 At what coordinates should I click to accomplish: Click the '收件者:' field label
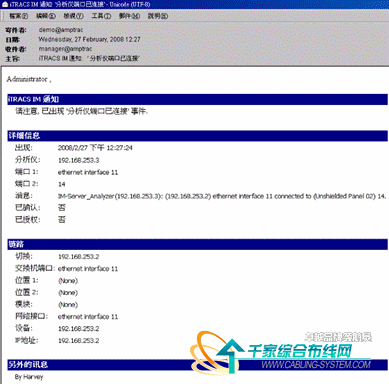pos(16,49)
